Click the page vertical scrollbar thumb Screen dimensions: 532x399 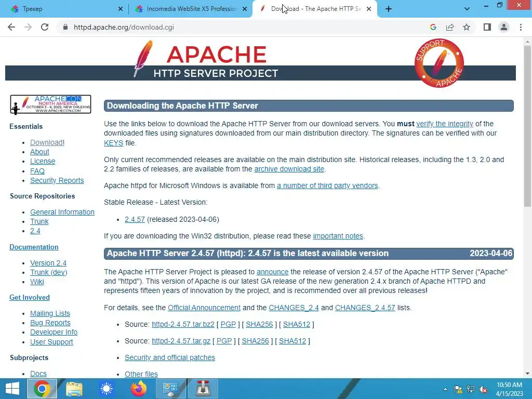(x=527, y=126)
